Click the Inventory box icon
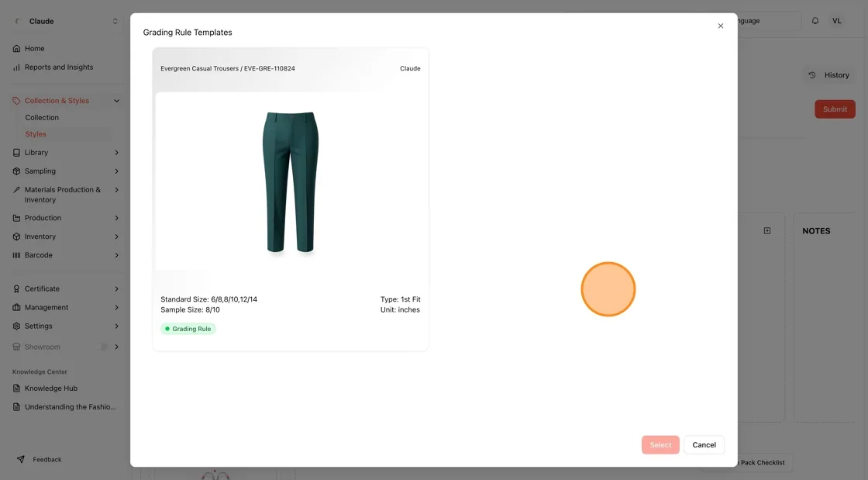Viewport: 868px width, 480px height. tap(16, 237)
